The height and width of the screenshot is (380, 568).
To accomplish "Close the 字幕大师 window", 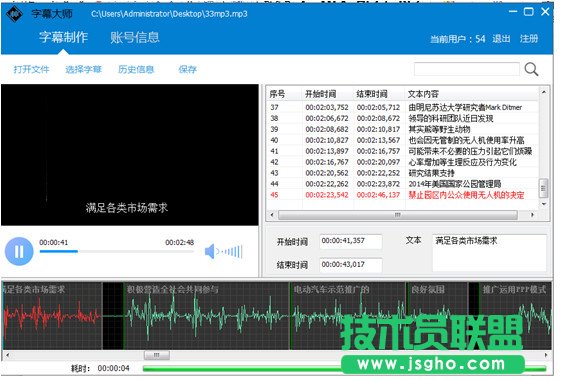I will click(x=545, y=12).
